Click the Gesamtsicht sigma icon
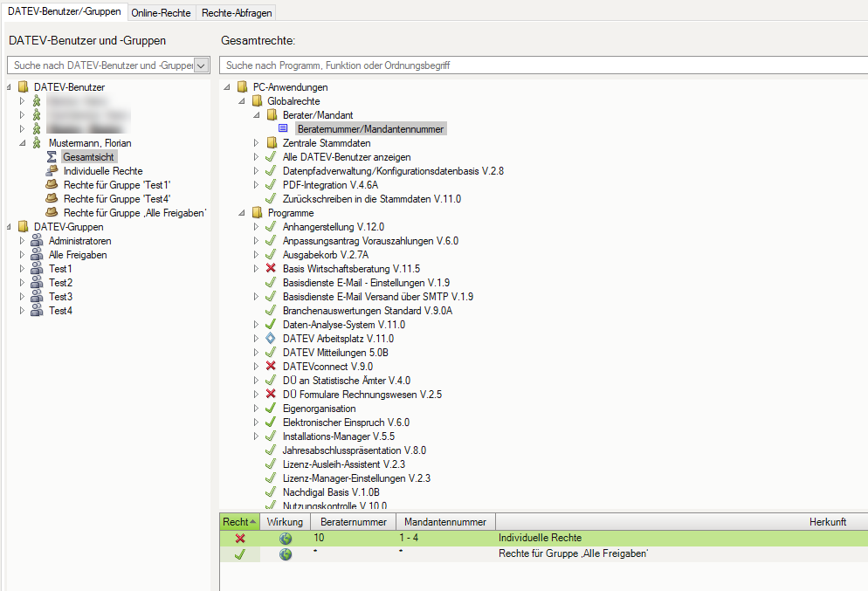Viewport: 868px width, 591px height. [52, 157]
